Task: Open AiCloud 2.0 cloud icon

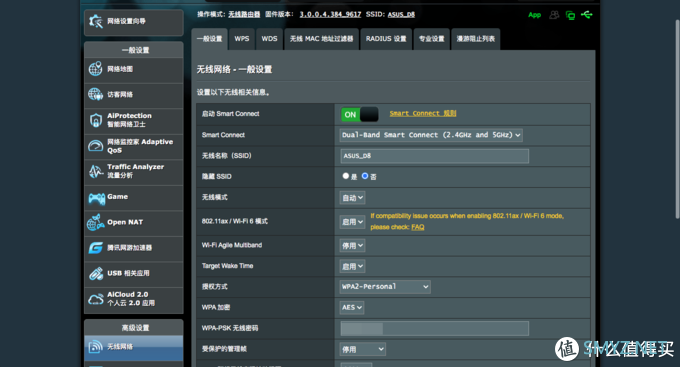Action: (x=95, y=299)
